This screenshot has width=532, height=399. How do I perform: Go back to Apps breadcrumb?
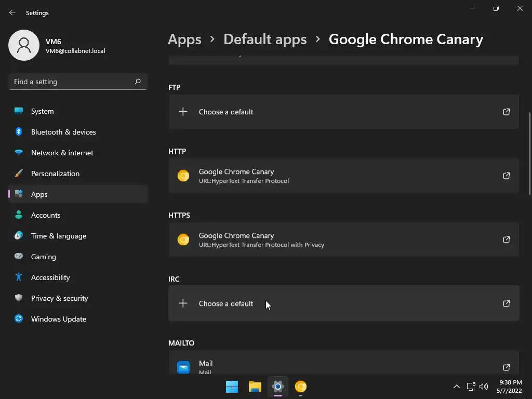(184, 39)
